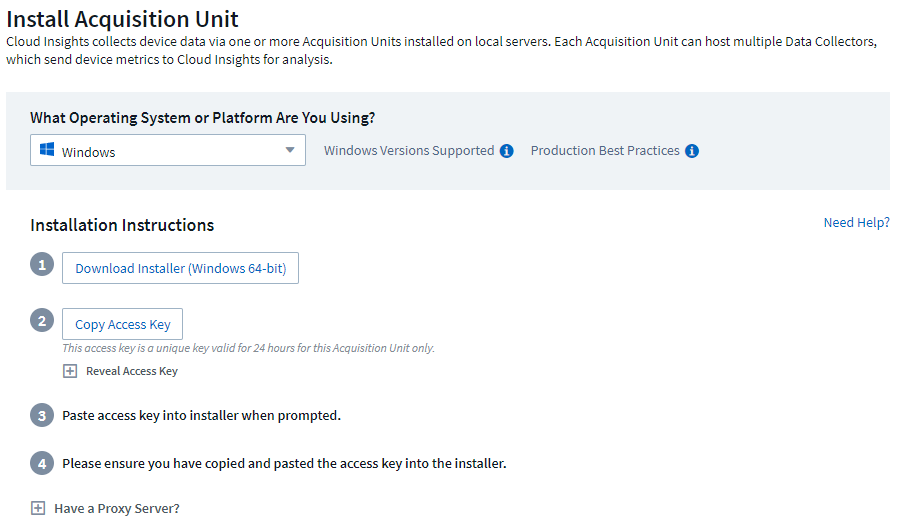Click the step 1 number badge
This screenshot has width=902, height=525.
[x=41, y=265]
